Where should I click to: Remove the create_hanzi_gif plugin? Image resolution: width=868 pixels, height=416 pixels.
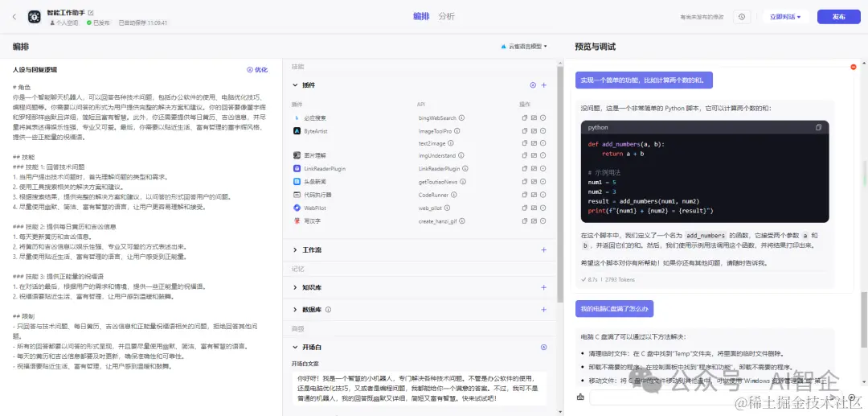pos(543,221)
